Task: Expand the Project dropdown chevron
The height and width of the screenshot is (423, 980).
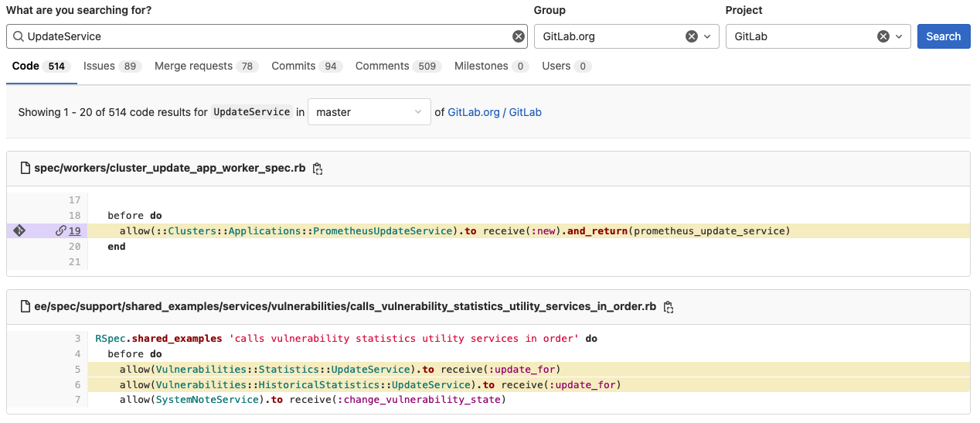Action: coord(899,36)
